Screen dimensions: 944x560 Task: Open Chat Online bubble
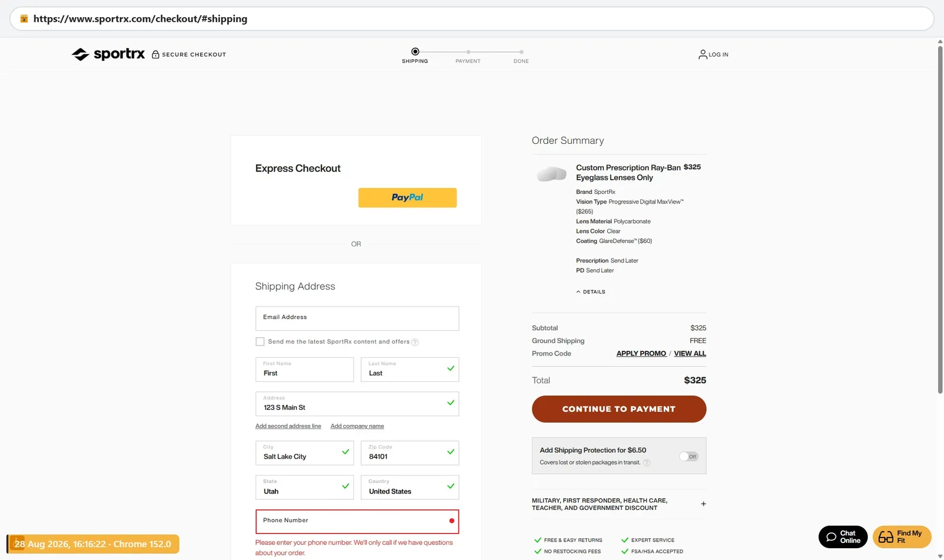[x=843, y=537]
